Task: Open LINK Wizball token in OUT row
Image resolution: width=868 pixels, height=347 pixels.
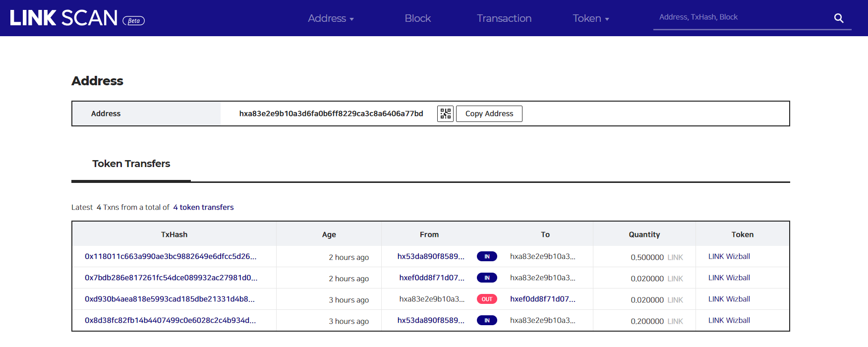Action: 729,299
